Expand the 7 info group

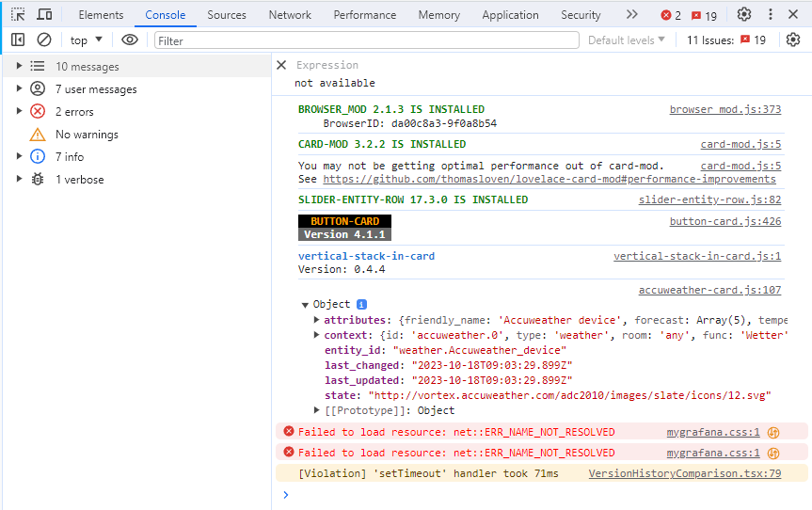[19, 156]
